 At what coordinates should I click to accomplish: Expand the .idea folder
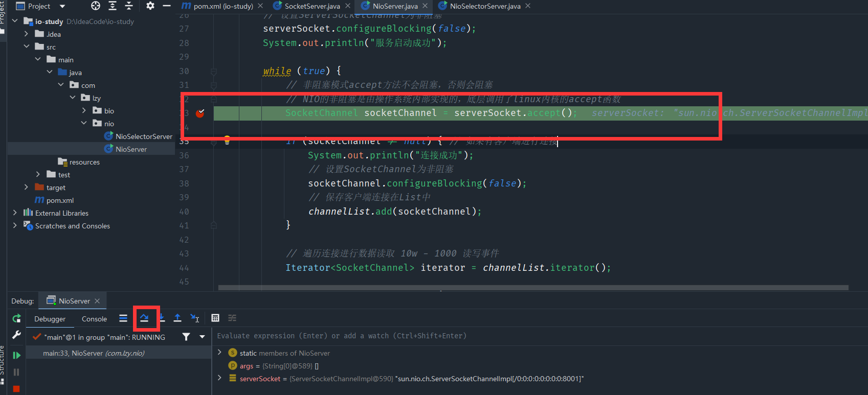tap(26, 34)
